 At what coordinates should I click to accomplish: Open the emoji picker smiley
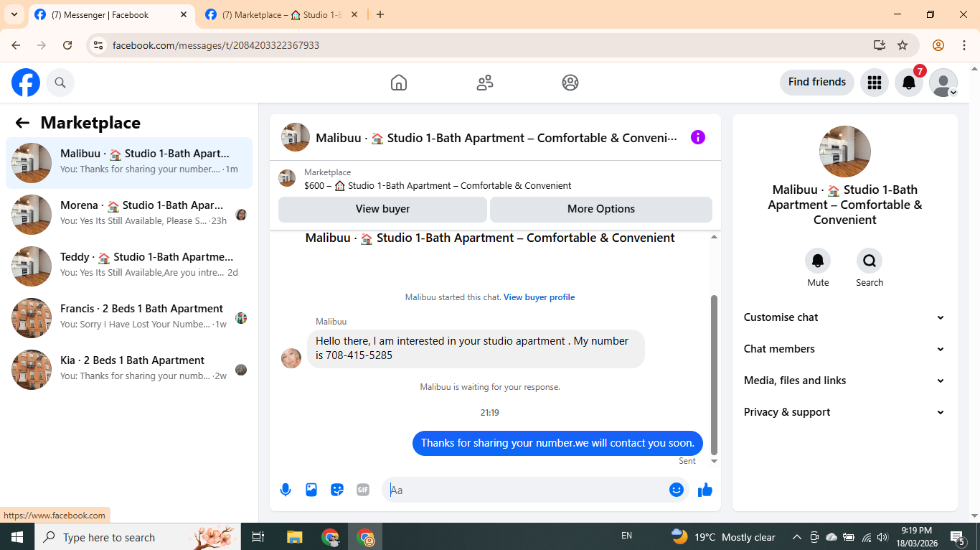coord(677,490)
